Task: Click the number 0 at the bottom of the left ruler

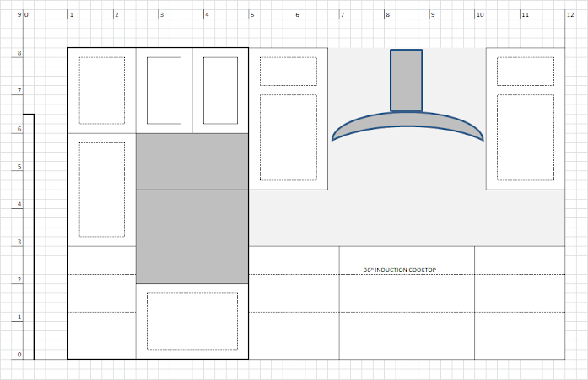Action: pyautogui.click(x=19, y=355)
